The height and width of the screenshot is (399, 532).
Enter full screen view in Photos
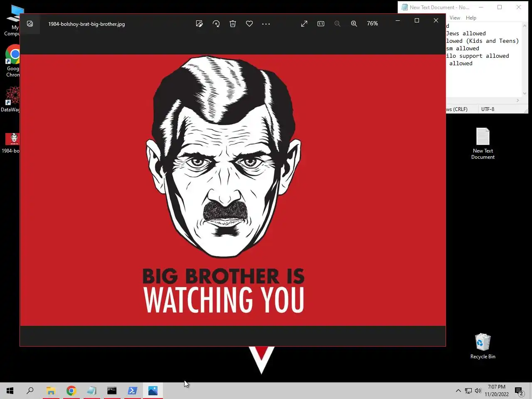coord(304,24)
